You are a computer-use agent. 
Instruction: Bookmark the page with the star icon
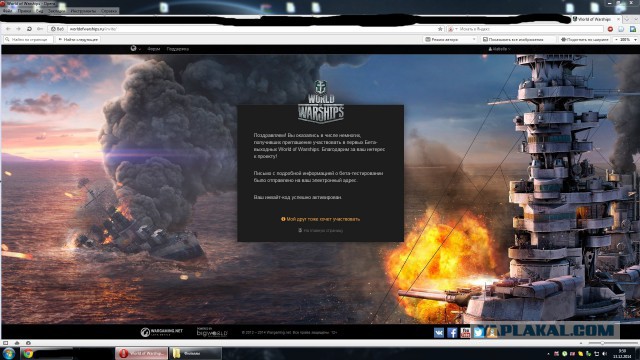tap(440, 29)
